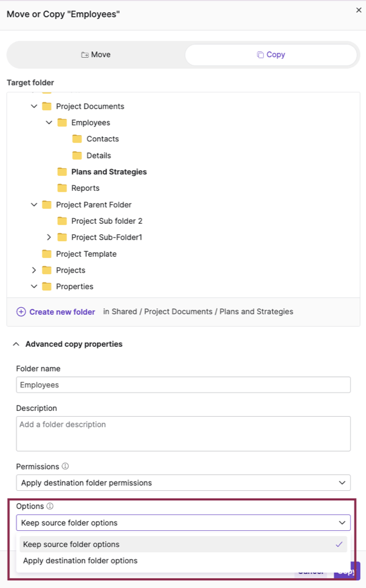Switch to the Copy tab
The height and width of the screenshot is (588, 366).
[271, 54]
